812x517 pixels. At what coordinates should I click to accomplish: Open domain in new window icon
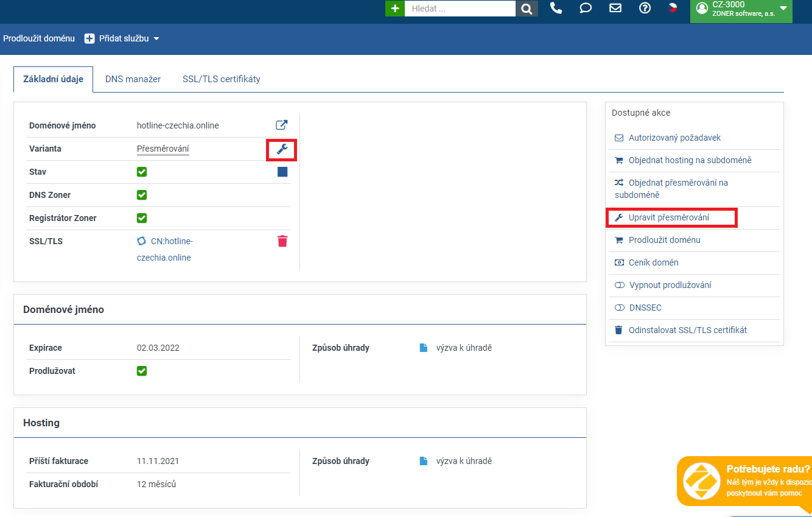(282, 125)
